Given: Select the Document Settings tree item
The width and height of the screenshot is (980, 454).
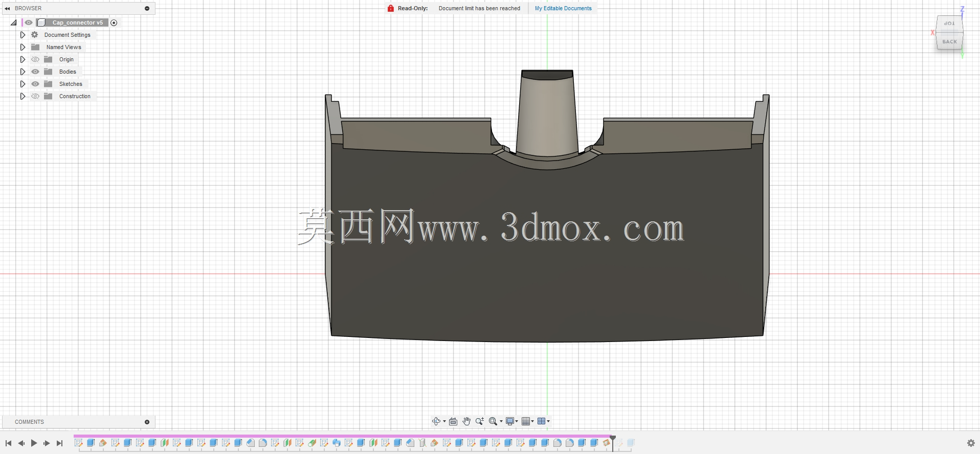Looking at the screenshot, I should click(x=67, y=35).
